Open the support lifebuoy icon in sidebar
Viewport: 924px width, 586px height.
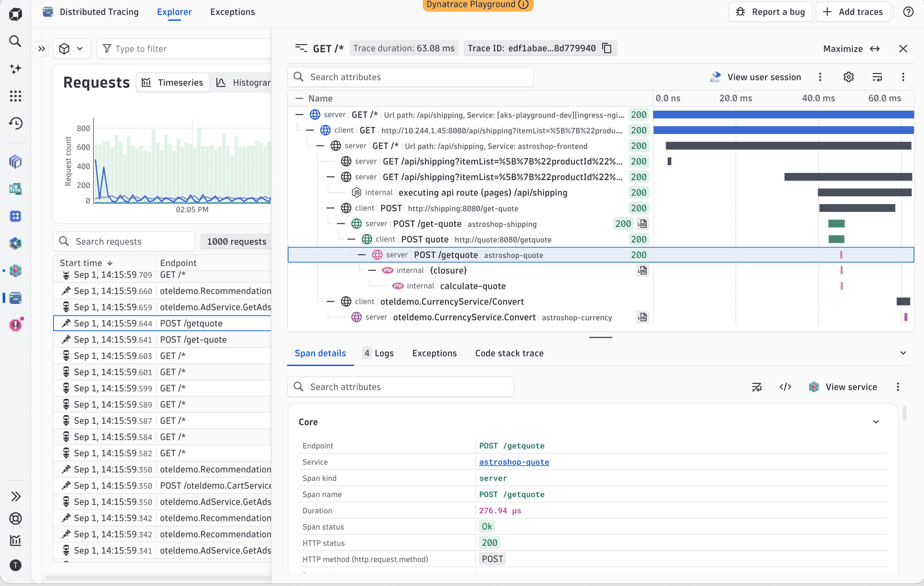pyautogui.click(x=15, y=519)
